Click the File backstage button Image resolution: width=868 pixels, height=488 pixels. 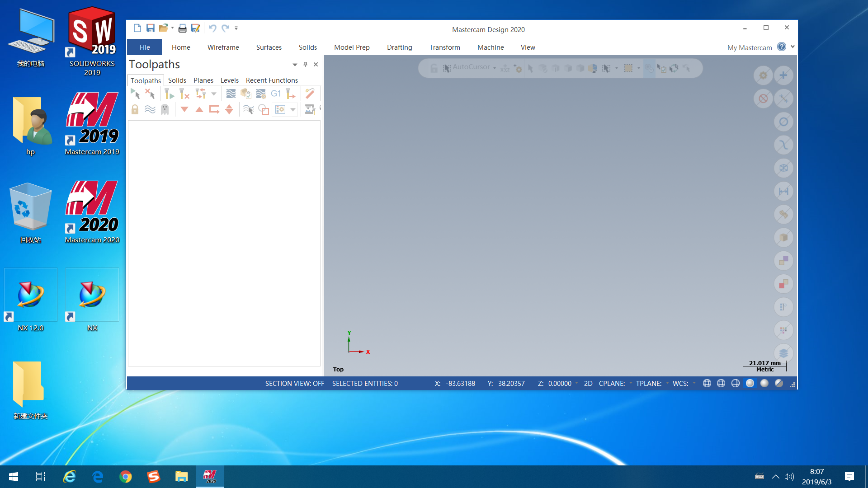(x=145, y=47)
